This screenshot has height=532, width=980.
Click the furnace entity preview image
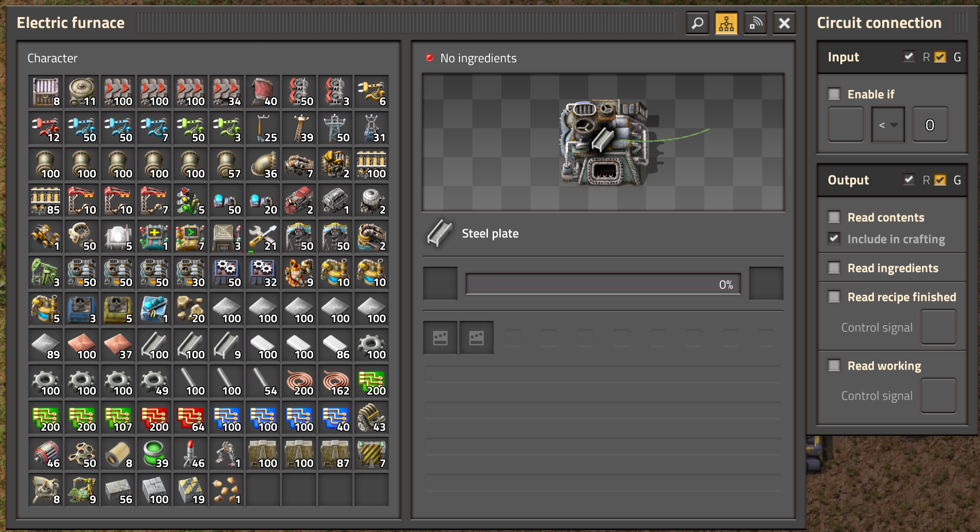[x=603, y=143]
